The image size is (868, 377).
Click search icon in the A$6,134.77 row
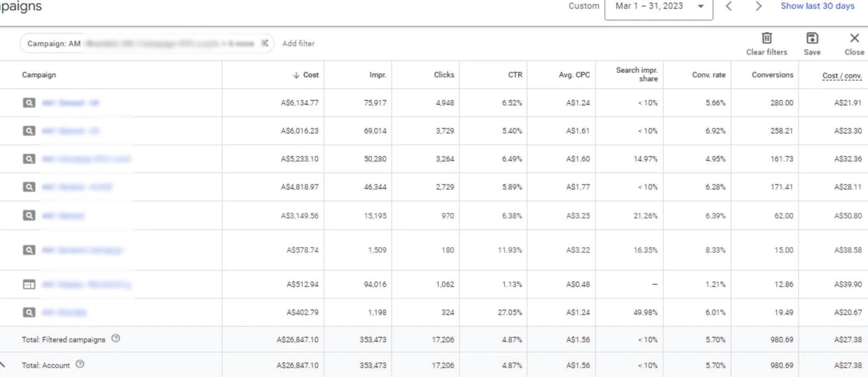point(29,103)
